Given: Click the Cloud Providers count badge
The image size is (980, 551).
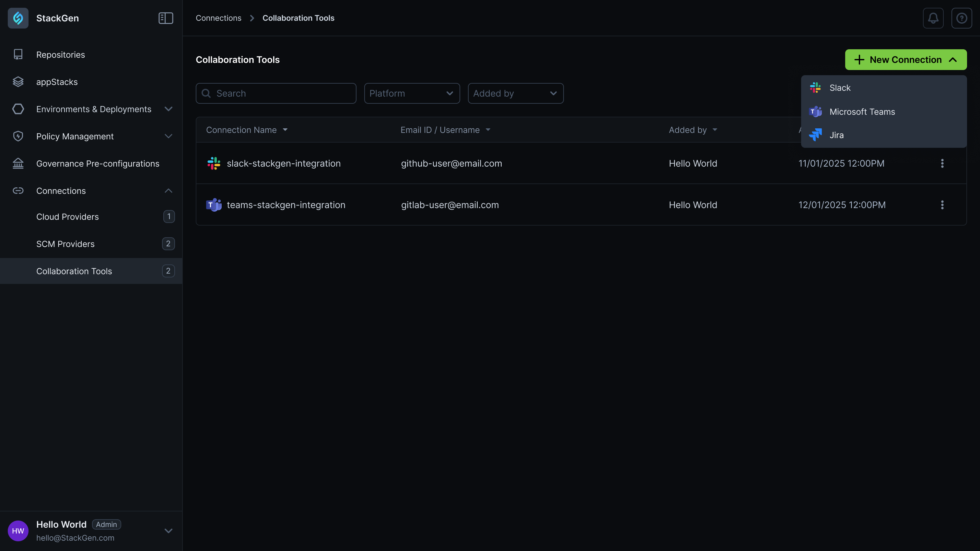Looking at the screenshot, I should [169, 217].
